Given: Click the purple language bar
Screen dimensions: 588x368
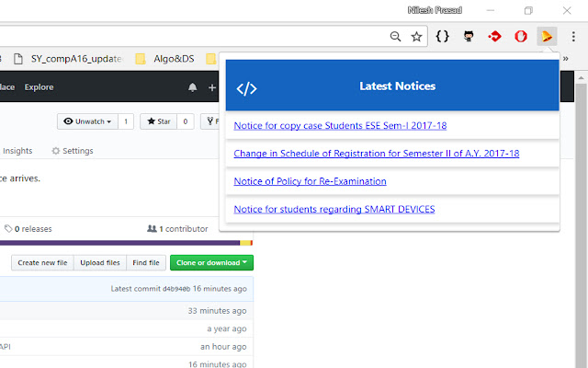Looking at the screenshot, I should click(119, 243).
